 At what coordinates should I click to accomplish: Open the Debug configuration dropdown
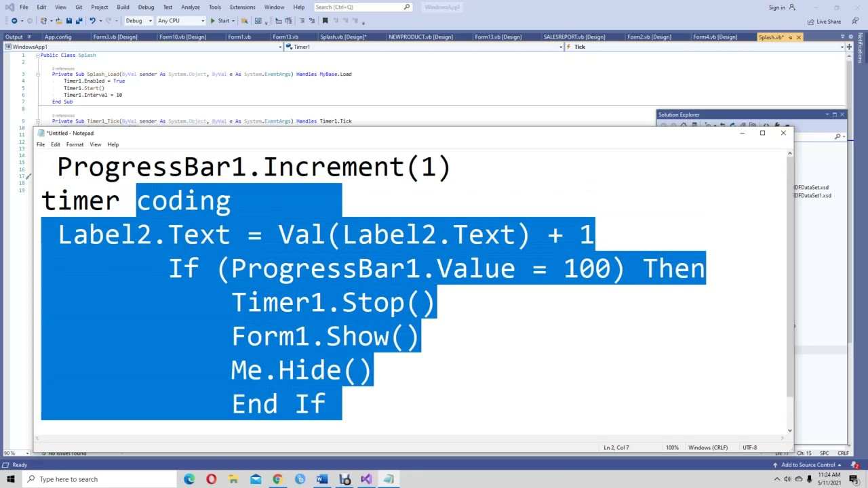tap(139, 21)
